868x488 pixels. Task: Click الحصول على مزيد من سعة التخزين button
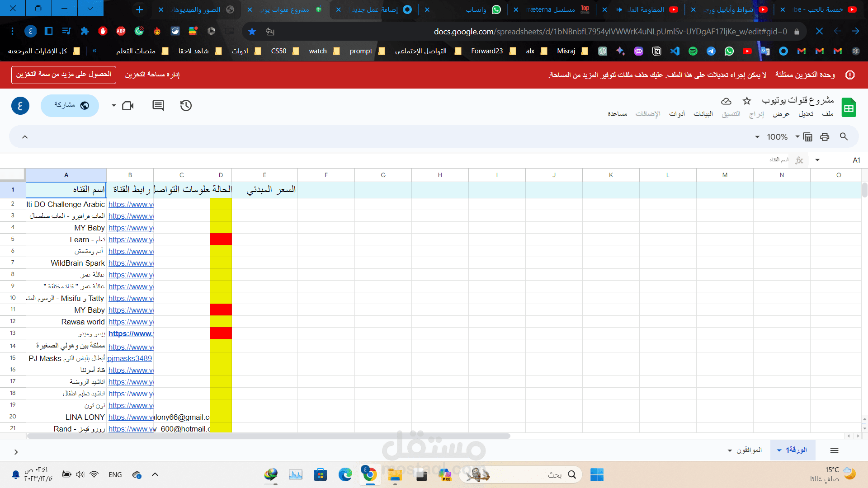pos(64,75)
